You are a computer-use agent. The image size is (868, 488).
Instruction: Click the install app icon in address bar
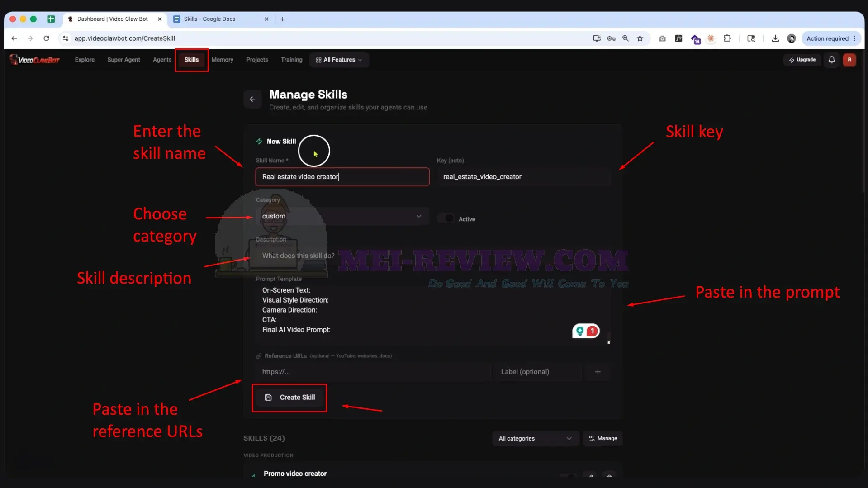pos(597,38)
